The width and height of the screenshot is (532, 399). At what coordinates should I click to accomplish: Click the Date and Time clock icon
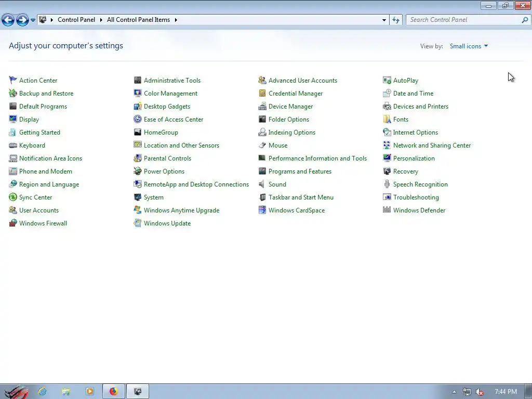(387, 93)
